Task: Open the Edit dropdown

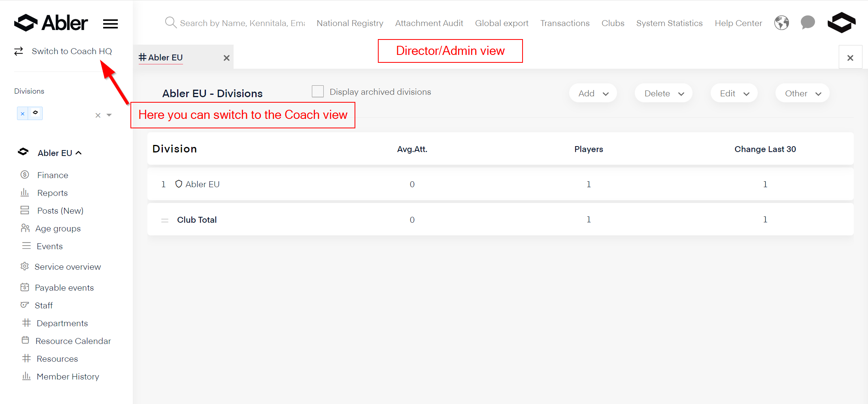Action: tap(734, 94)
